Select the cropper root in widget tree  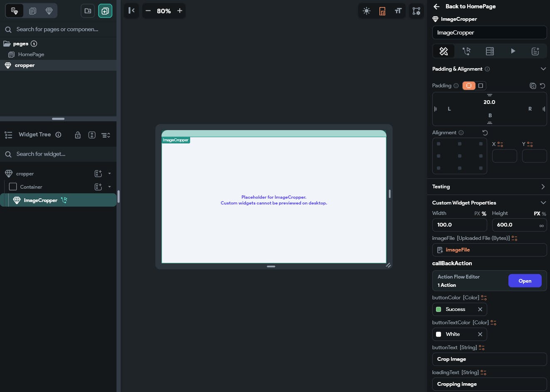click(x=25, y=174)
